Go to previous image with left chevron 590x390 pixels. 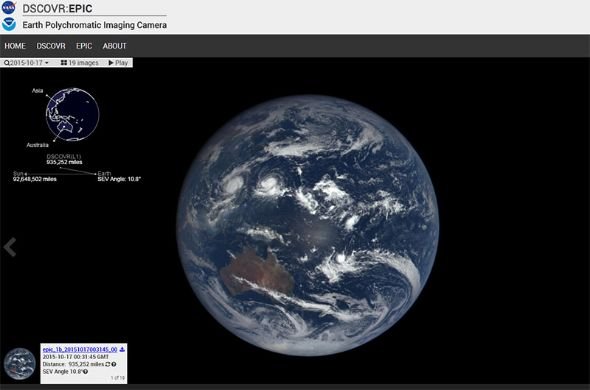point(10,247)
